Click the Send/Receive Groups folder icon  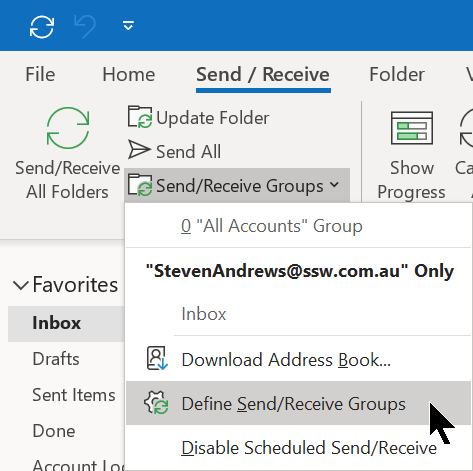click(140, 185)
